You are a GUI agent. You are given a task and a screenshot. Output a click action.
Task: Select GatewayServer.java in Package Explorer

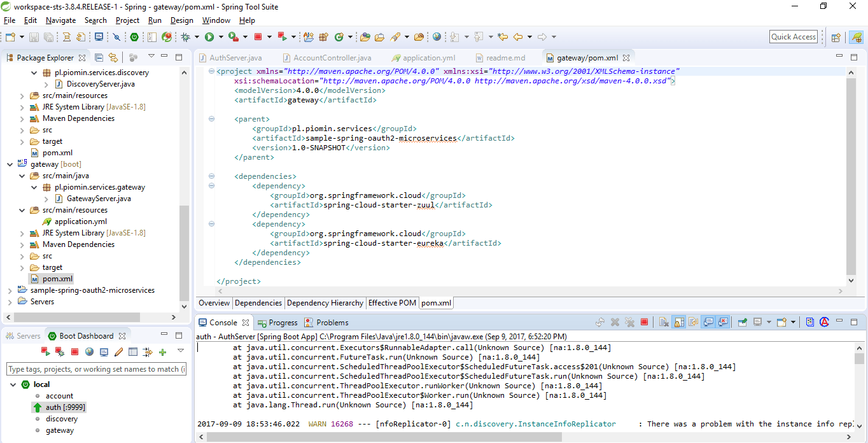(x=99, y=199)
